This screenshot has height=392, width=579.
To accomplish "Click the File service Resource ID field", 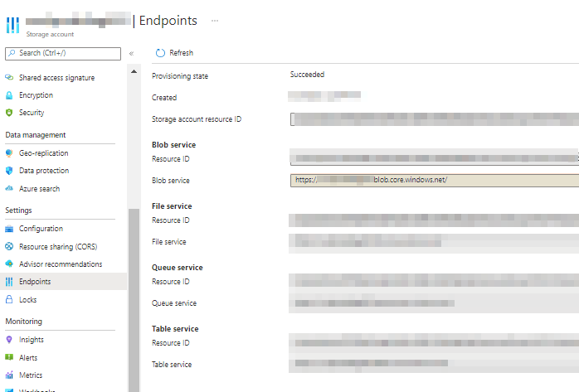I will click(x=434, y=220).
